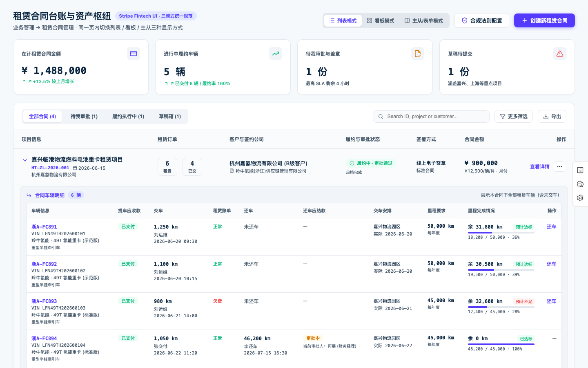Click the 6 租赁 order count box
The height and width of the screenshot is (368, 588).
tap(167, 167)
